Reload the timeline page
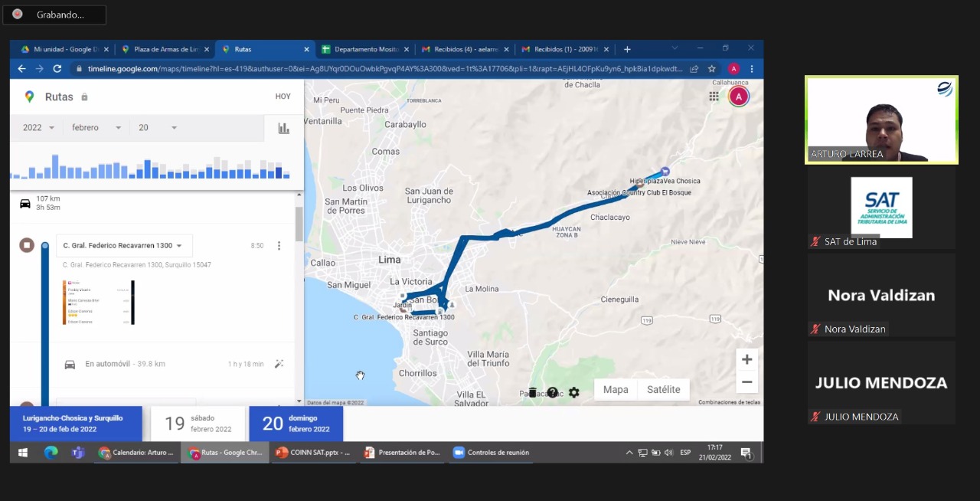The height and width of the screenshot is (501, 980). pos(57,69)
